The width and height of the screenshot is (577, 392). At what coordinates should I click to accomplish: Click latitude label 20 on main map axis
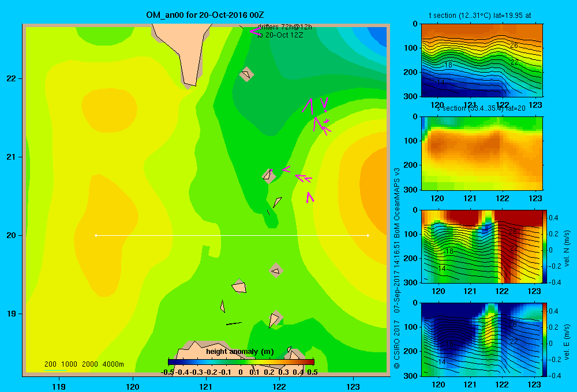12,235
